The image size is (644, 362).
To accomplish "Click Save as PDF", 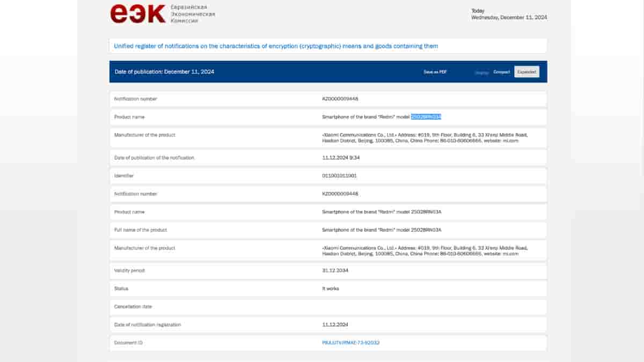I will pos(435,72).
